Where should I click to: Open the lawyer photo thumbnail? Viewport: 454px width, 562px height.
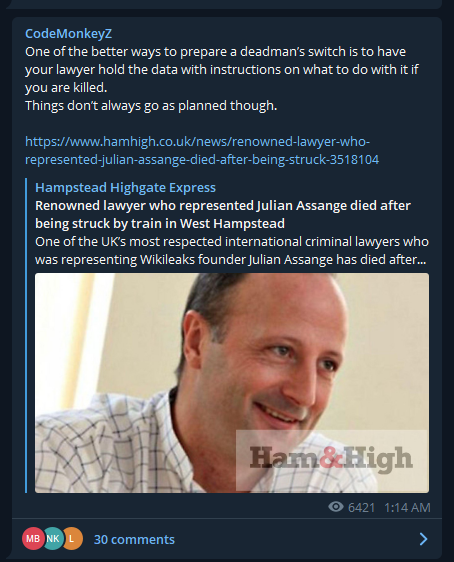[x=232, y=383]
